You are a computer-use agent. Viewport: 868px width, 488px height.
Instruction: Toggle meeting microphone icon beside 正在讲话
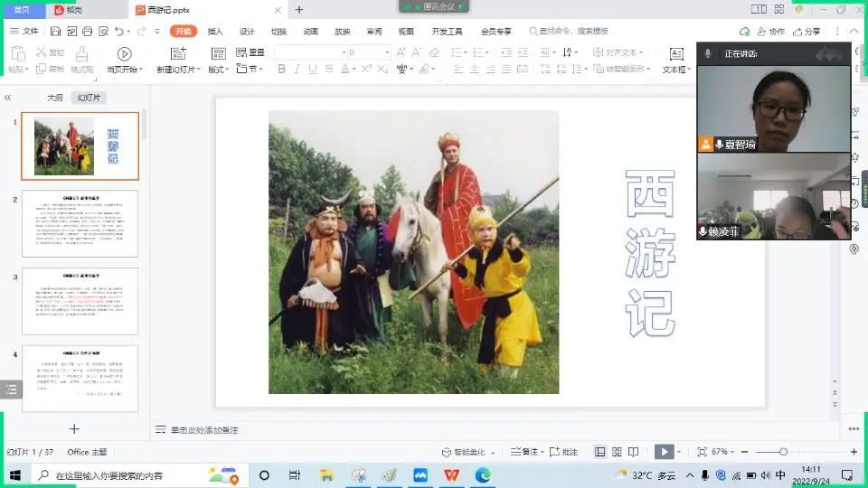coord(707,53)
